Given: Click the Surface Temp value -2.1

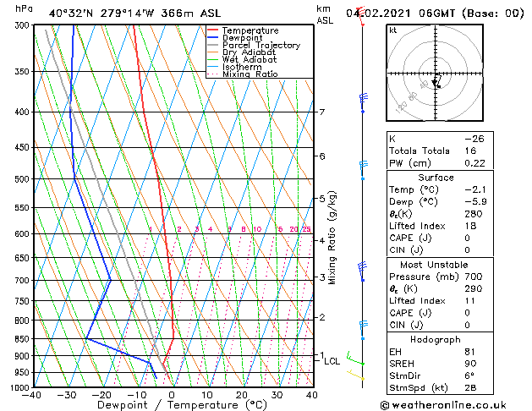Looking at the screenshot, I should (x=475, y=189).
